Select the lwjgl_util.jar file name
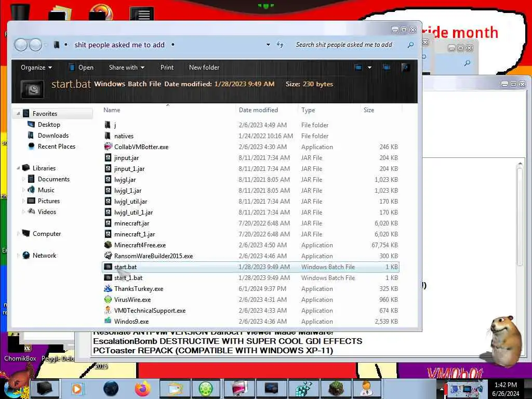The height and width of the screenshot is (399, 532). (x=130, y=201)
